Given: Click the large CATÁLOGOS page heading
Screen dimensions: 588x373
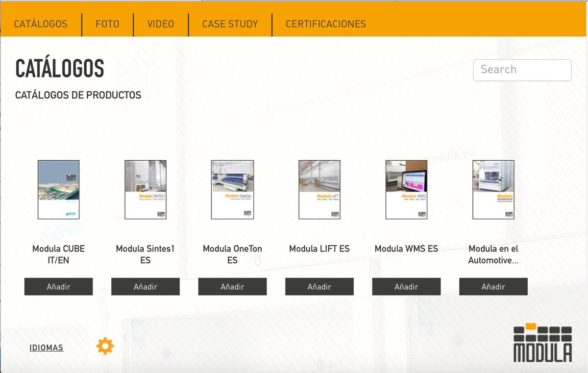Looking at the screenshot, I should click(x=60, y=68).
